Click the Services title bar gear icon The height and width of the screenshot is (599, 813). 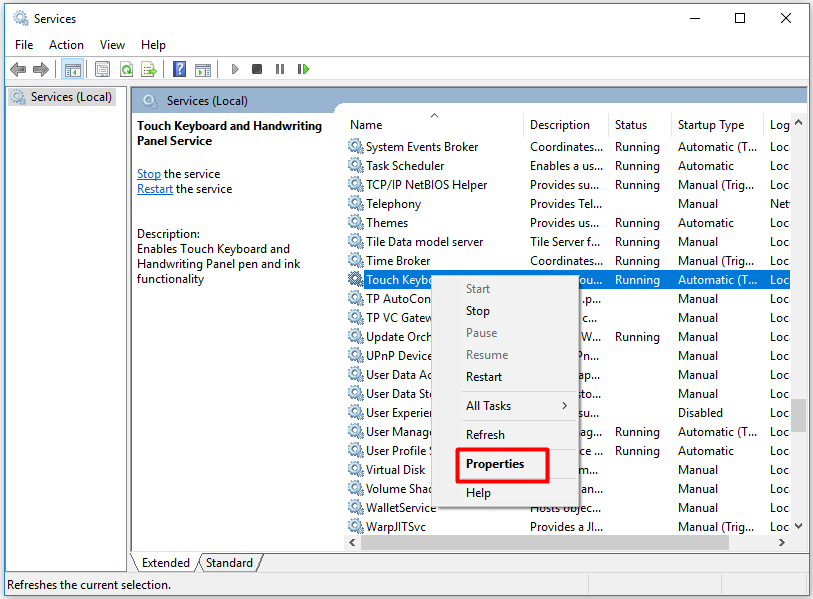coord(21,18)
